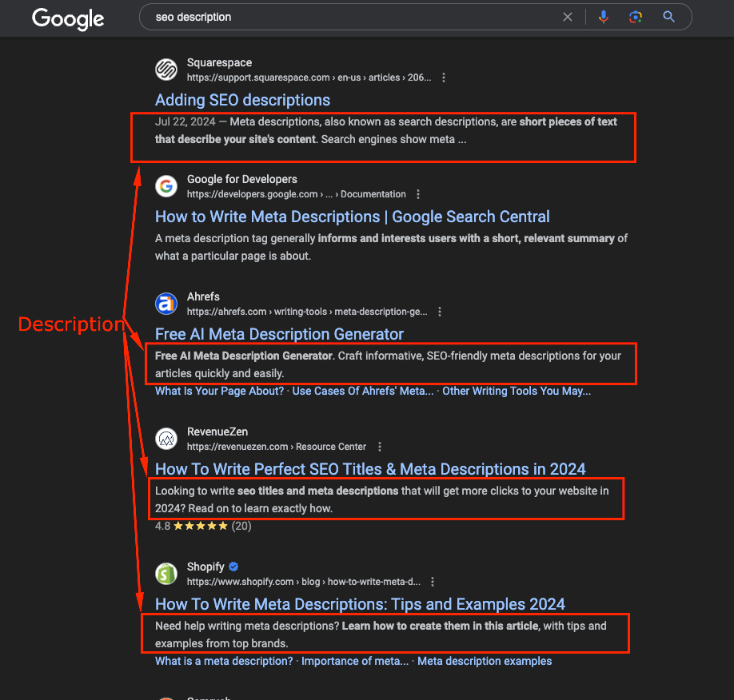Click the RevenueZen site favicon
The image size is (734, 700).
point(166,438)
